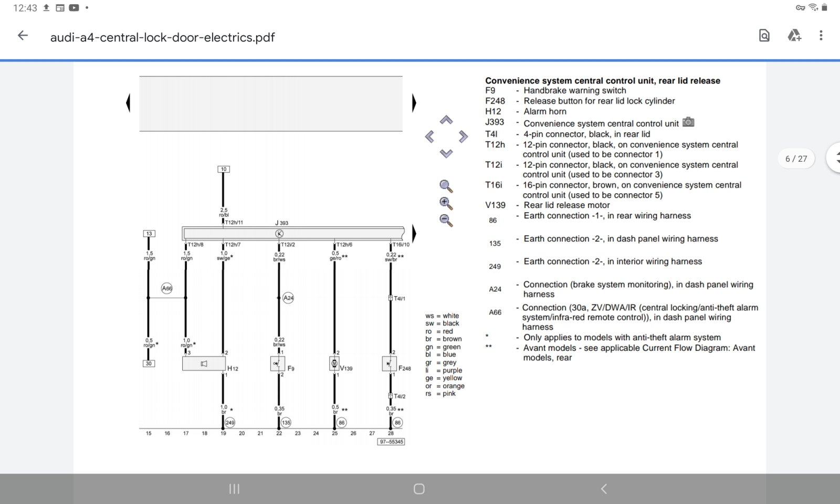This screenshot has width=840, height=504.
Task: Click 'Earth connection -1-, in rear wiring harness'
Action: click(607, 216)
